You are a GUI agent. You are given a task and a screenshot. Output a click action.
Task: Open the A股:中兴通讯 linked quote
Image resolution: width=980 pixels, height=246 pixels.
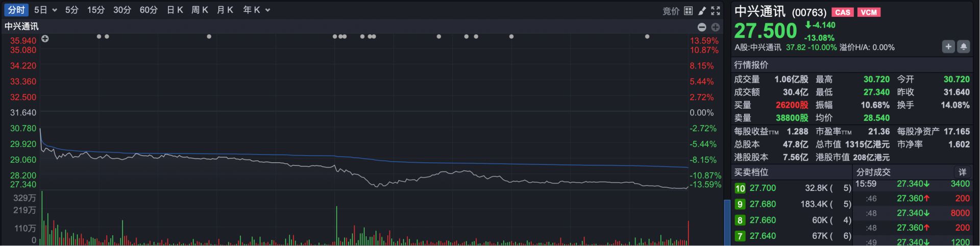tap(757, 47)
